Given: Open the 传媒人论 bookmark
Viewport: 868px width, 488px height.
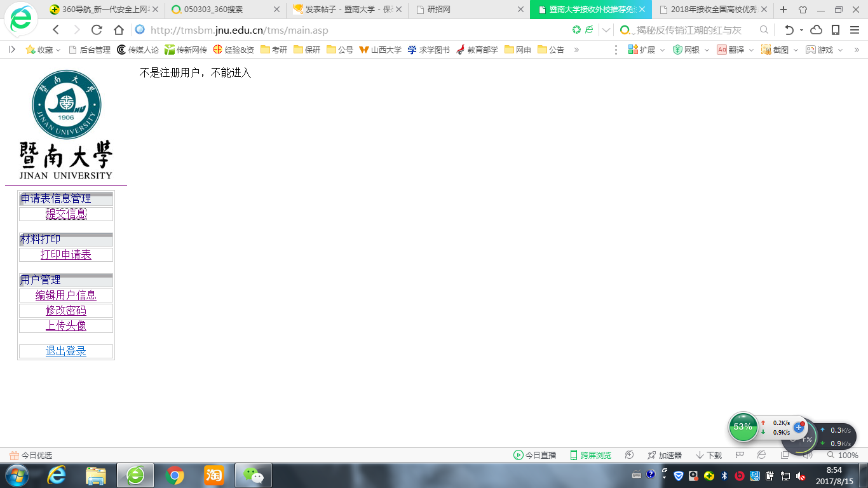Looking at the screenshot, I should click(138, 50).
